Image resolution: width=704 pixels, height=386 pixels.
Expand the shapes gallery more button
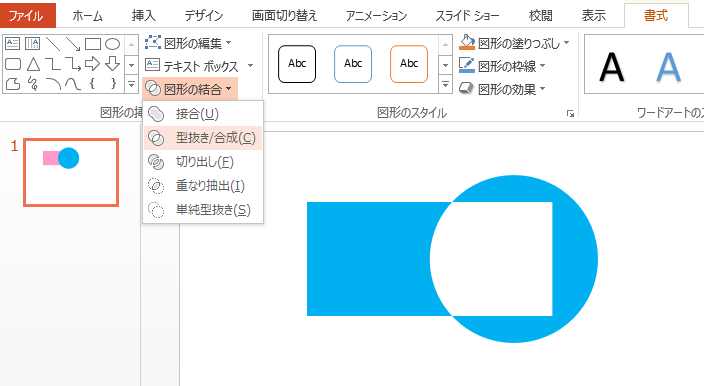click(x=131, y=84)
